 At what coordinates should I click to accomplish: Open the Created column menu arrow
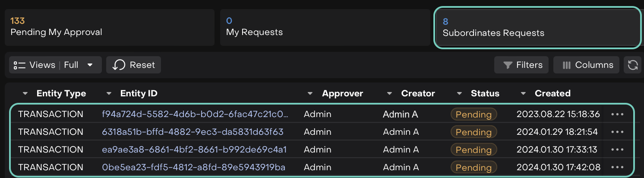(x=523, y=94)
